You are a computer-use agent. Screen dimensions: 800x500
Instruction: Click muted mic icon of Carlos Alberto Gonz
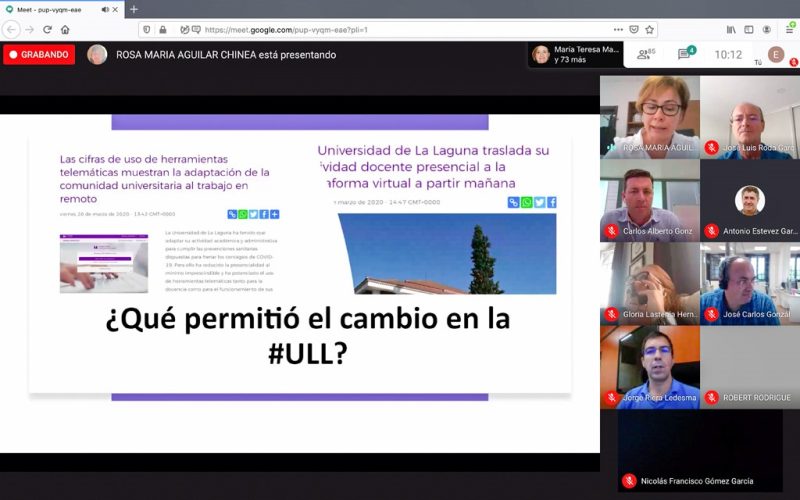pos(611,231)
